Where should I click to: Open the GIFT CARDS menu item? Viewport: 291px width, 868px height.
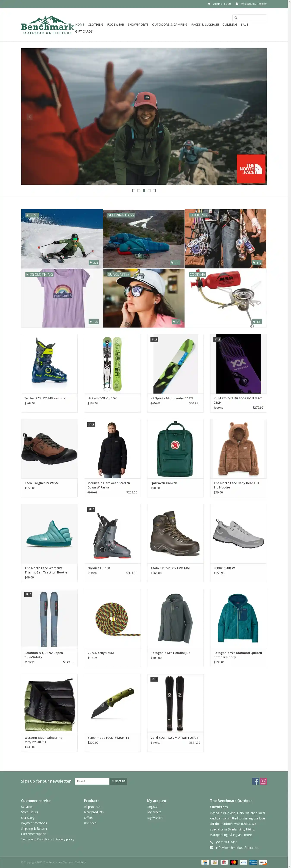tap(84, 31)
